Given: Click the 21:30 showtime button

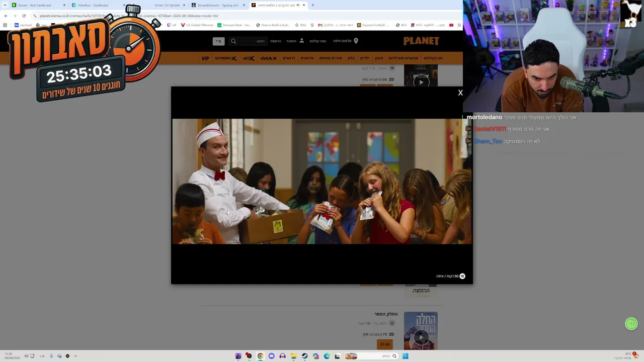Looking at the screenshot, I should point(385,344).
